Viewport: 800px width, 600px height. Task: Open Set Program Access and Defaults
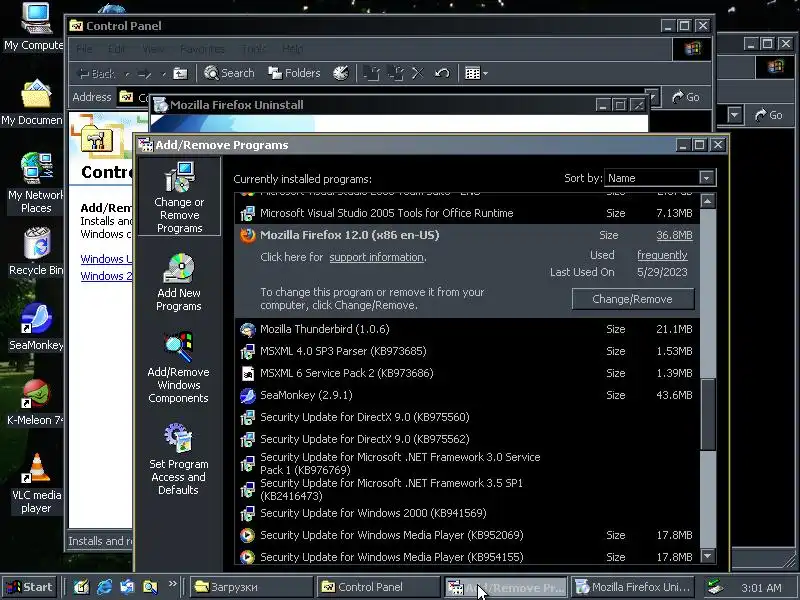179,459
